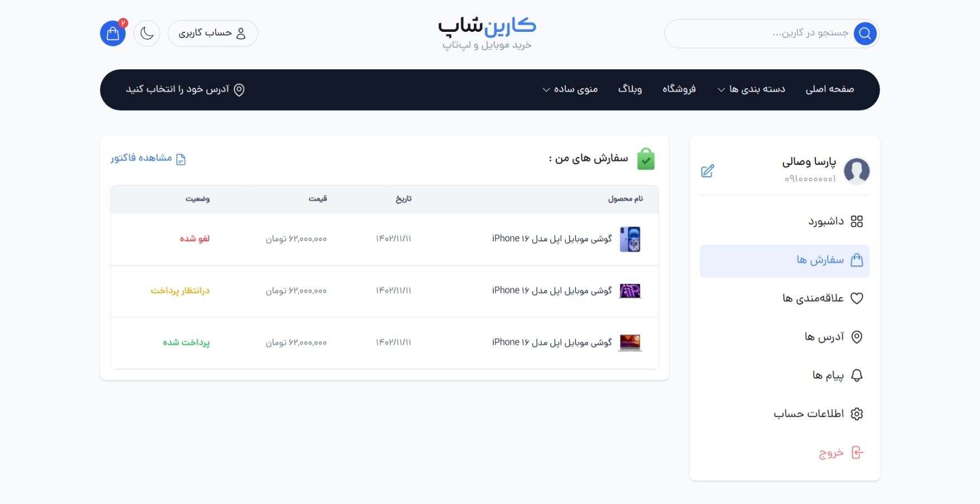This screenshot has height=504, width=980.
Task: Click the chevron beside دسته بندی ها
Action: [721, 90]
